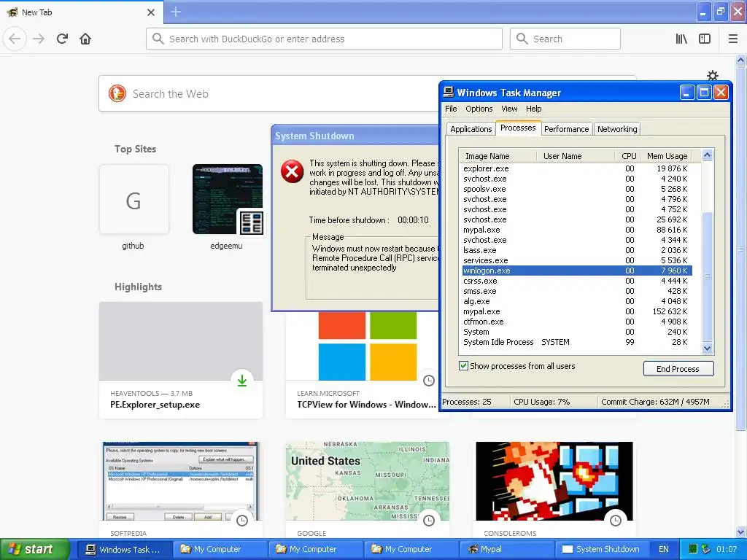
Task: Open the Windows start menu
Action: click(x=35, y=549)
